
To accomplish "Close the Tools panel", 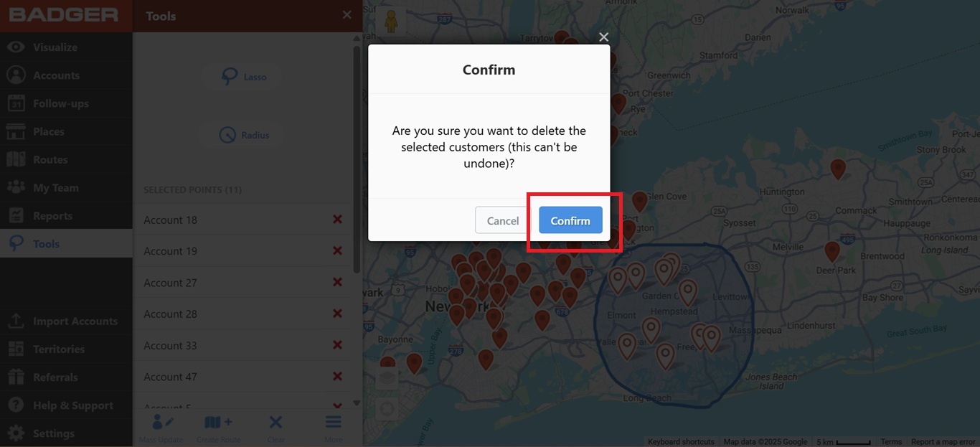I will tap(347, 15).
